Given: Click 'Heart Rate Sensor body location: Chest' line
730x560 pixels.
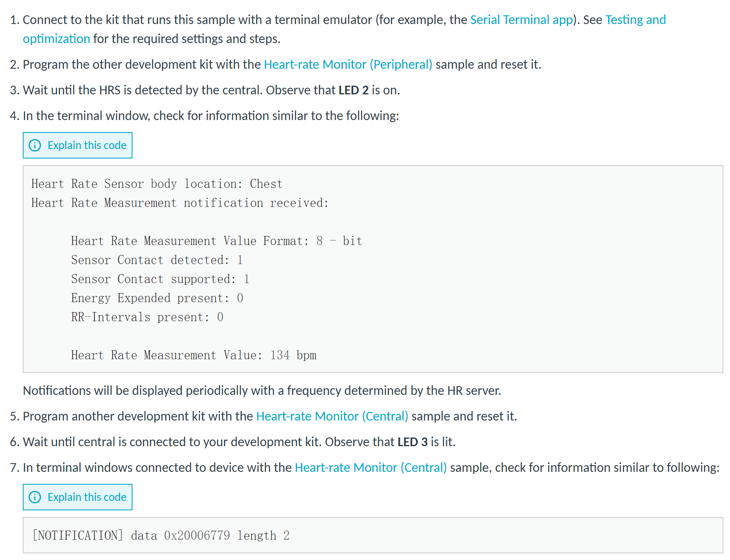Looking at the screenshot, I should [157, 184].
